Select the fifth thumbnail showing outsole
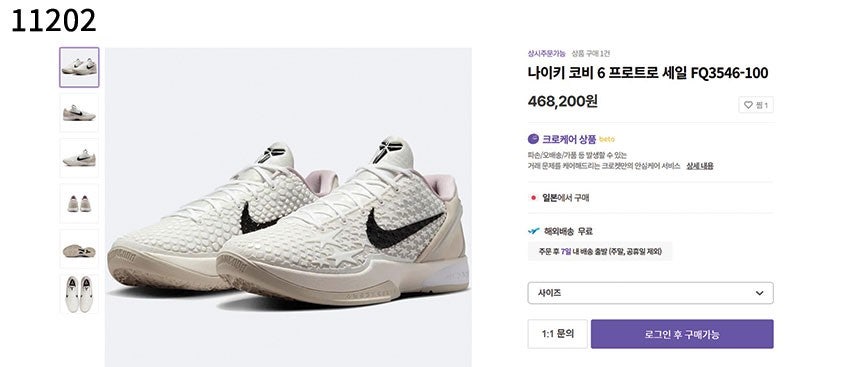The width and height of the screenshot is (860, 367). (x=80, y=249)
